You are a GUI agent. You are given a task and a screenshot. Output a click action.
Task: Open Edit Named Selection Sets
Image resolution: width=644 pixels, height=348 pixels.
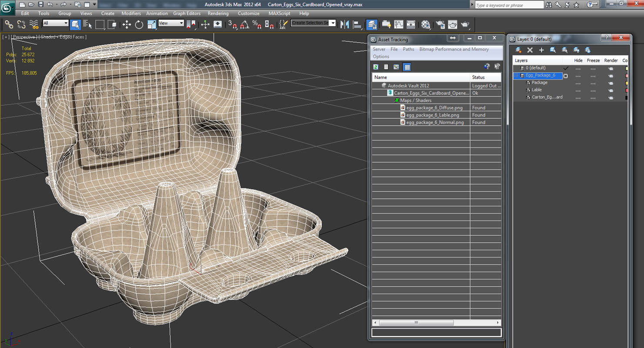(x=283, y=24)
